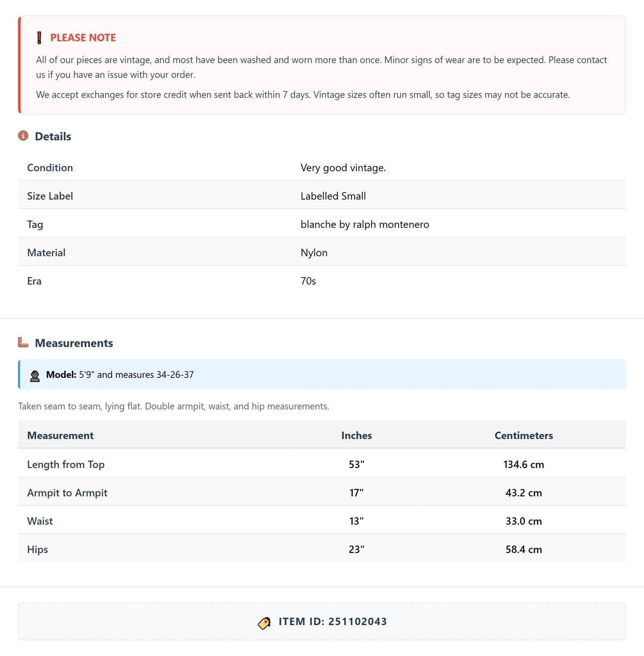
Task: Click the Model 5'9" measurement banner
Action: 322,374
